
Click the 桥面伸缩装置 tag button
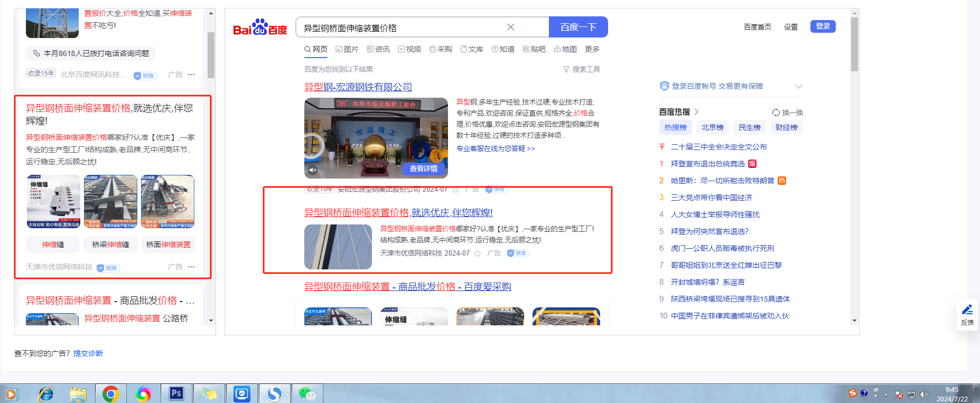click(x=168, y=245)
